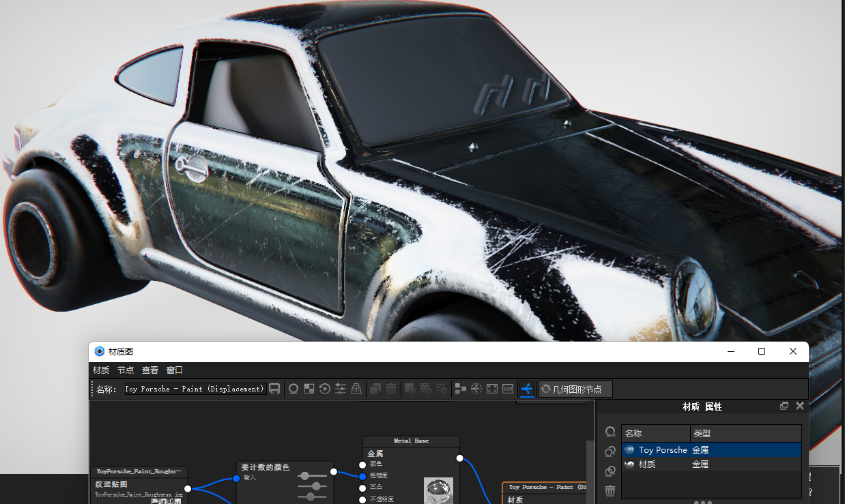This screenshot has width=845, height=504.
Task: Undock the material properties panel
Action: point(784,406)
